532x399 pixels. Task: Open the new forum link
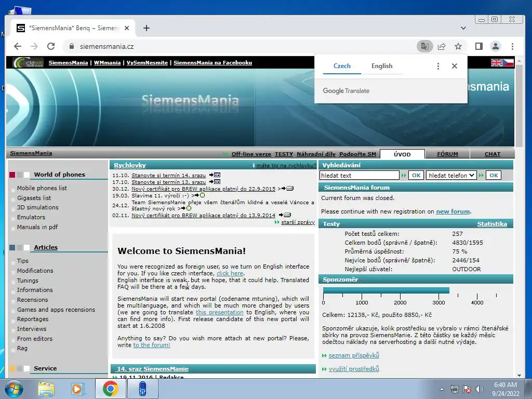pos(453,211)
